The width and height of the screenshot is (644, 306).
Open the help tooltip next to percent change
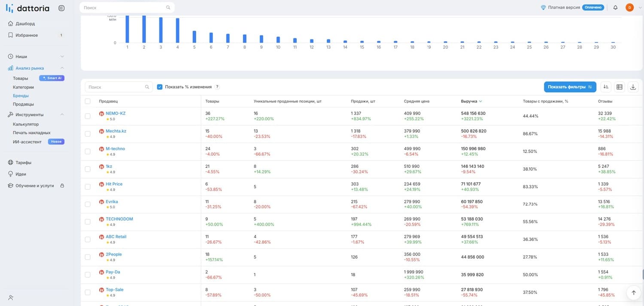pos(217,87)
